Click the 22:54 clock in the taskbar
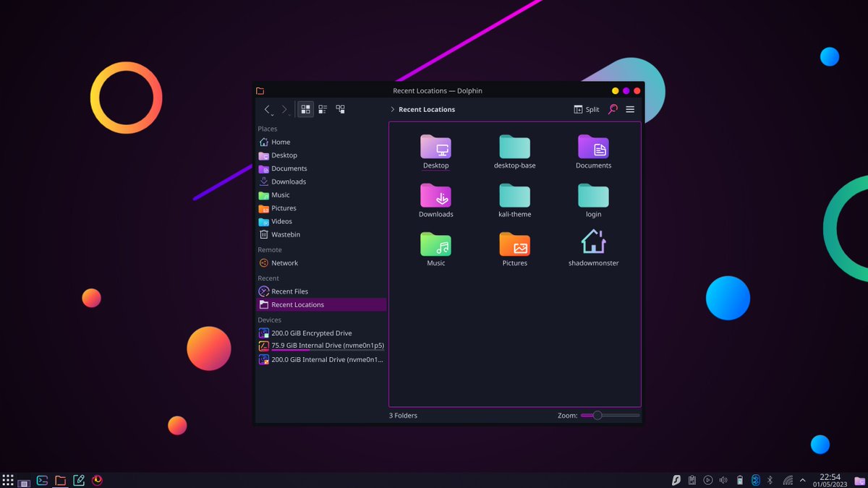Viewport: 868px width, 488px height. pos(830,477)
